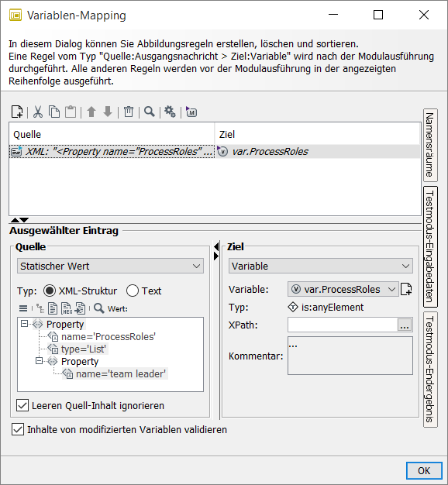Image resolution: width=448 pixels, height=485 pixels.
Task: Click the Ziel column header
Action: coord(318,134)
